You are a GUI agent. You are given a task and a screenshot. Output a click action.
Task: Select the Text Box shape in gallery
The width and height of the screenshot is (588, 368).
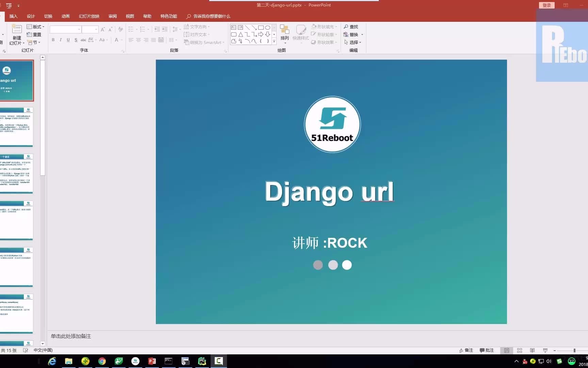point(234,28)
